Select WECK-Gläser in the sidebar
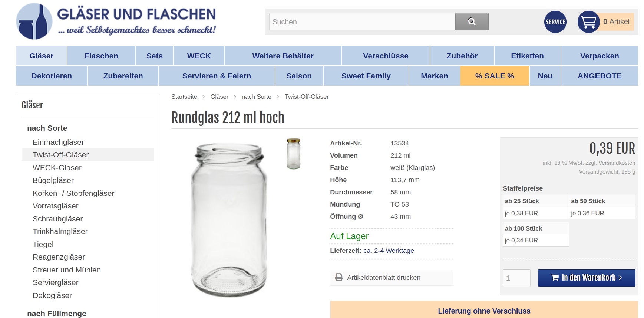 [57, 168]
